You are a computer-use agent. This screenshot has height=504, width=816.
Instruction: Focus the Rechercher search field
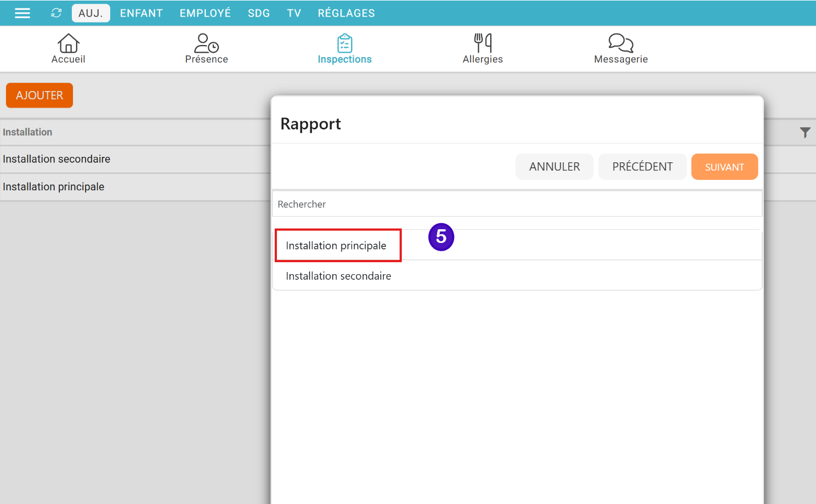tap(517, 204)
